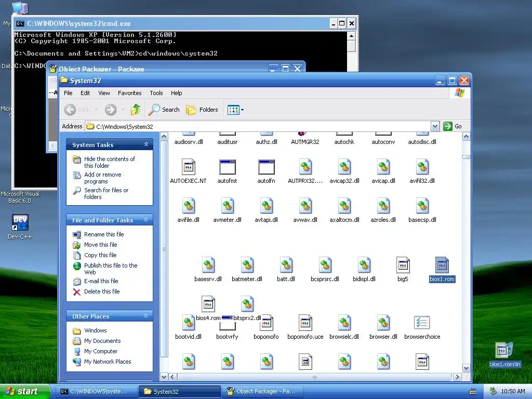Select the browser.dll icon
This screenshot has height=399, width=532.
point(383,323)
